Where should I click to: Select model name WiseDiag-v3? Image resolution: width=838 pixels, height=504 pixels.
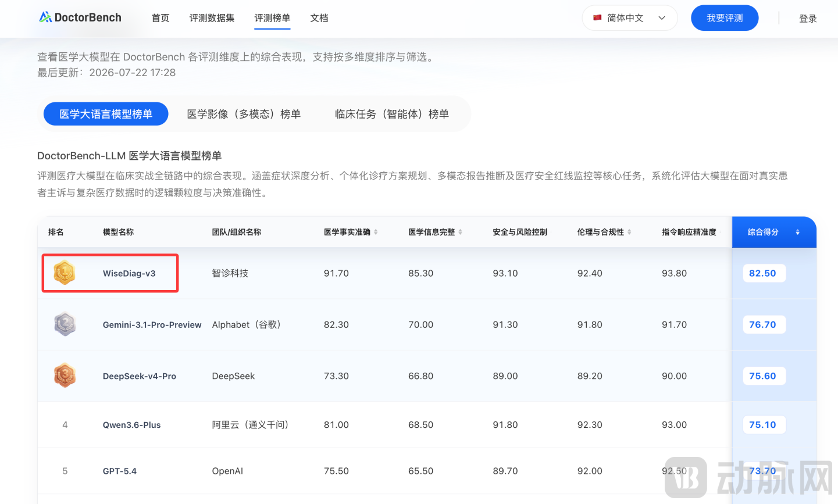(x=129, y=273)
